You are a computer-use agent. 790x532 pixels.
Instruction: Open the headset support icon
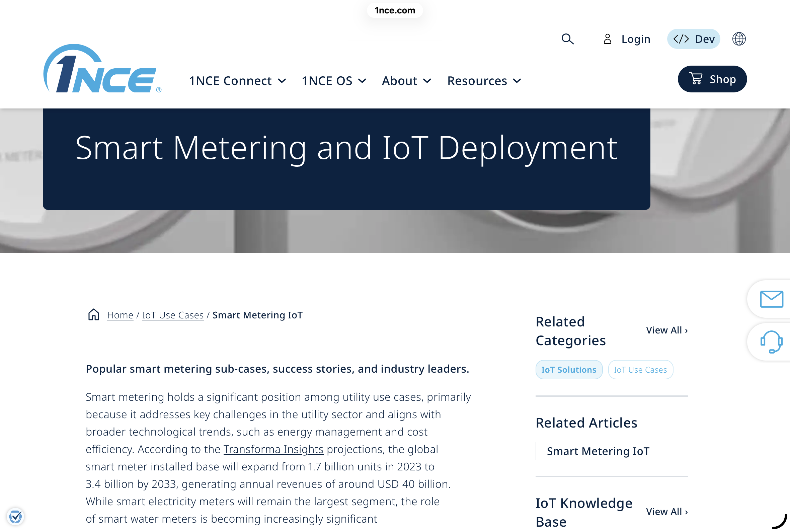[x=771, y=341]
